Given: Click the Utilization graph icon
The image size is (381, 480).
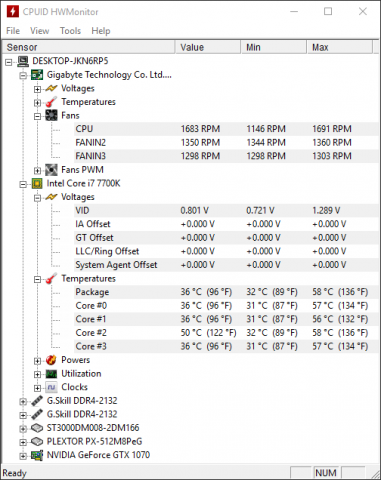Looking at the screenshot, I should pos(51,374).
